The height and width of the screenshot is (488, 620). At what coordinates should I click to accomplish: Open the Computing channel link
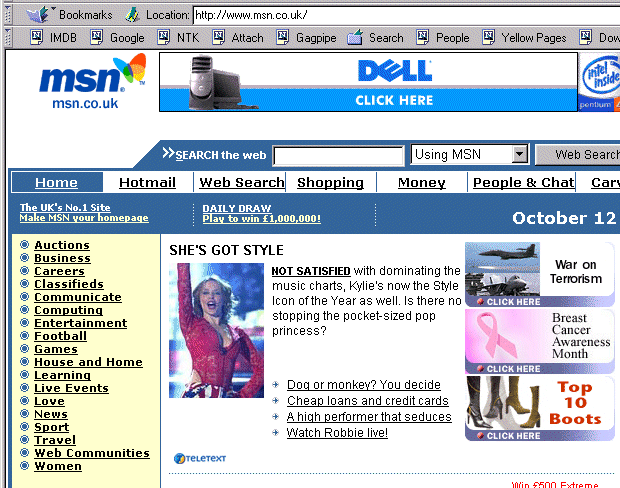tap(68, 310)
